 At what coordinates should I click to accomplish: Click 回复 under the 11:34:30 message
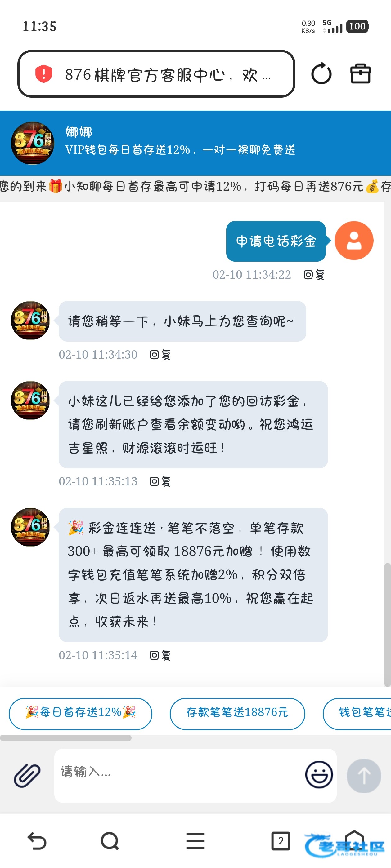pyautogui.click(x=160, y=355)
